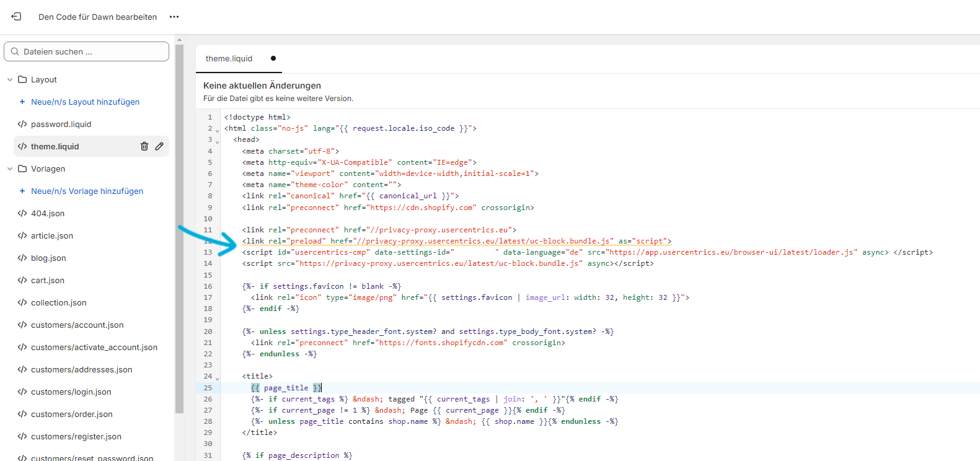This screenshot has height=461, width=980.
Task: Click the uc-block.bundle.js preload link line
Action: [457, 241]
